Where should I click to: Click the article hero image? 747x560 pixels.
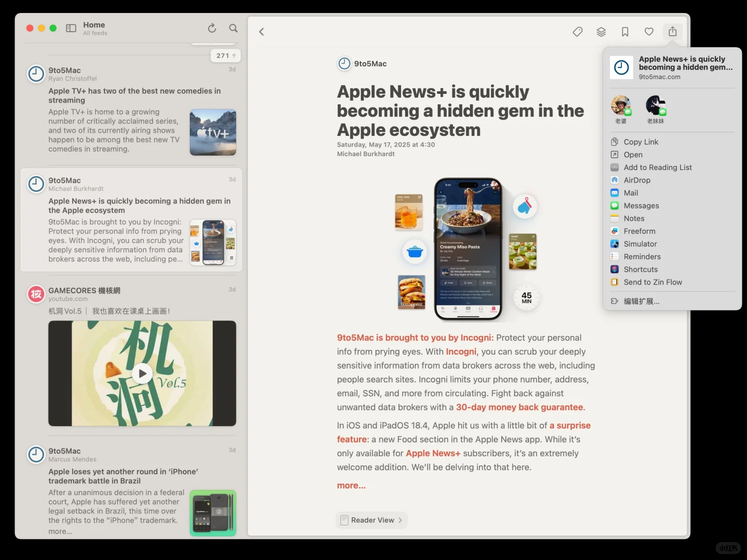466,250
